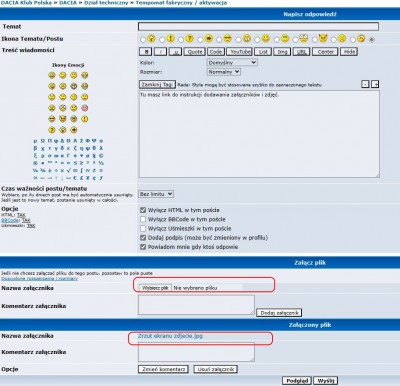Viewport: 400px width, 386px height.
Task: Choose the question mark post icon radio
Action: [x=181, y=40]
